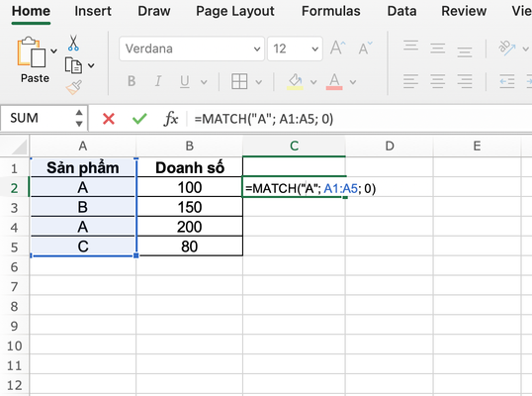Increase font size with the larger A icon
The width and height of the screenshot is (532, 396).
point(338,48)
